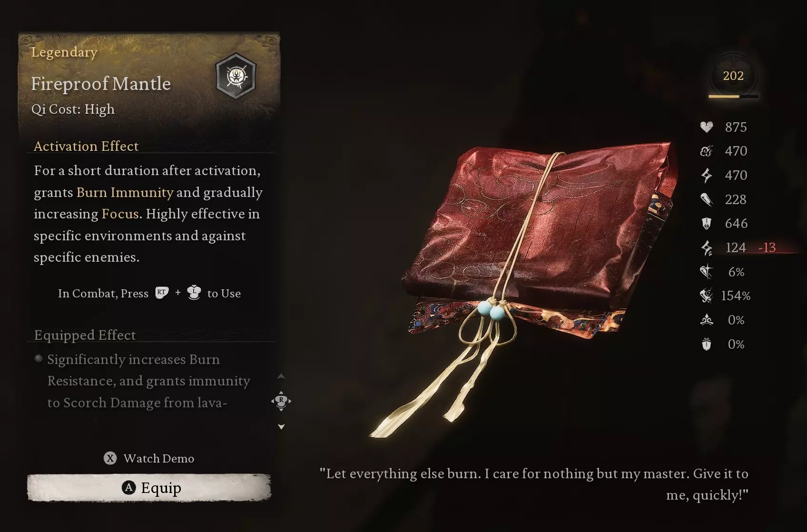Select the swirl mana stat icon, first 470 row
Image resolution: width=807 pixels, height=532 pixels.
(x=707, y=151)
